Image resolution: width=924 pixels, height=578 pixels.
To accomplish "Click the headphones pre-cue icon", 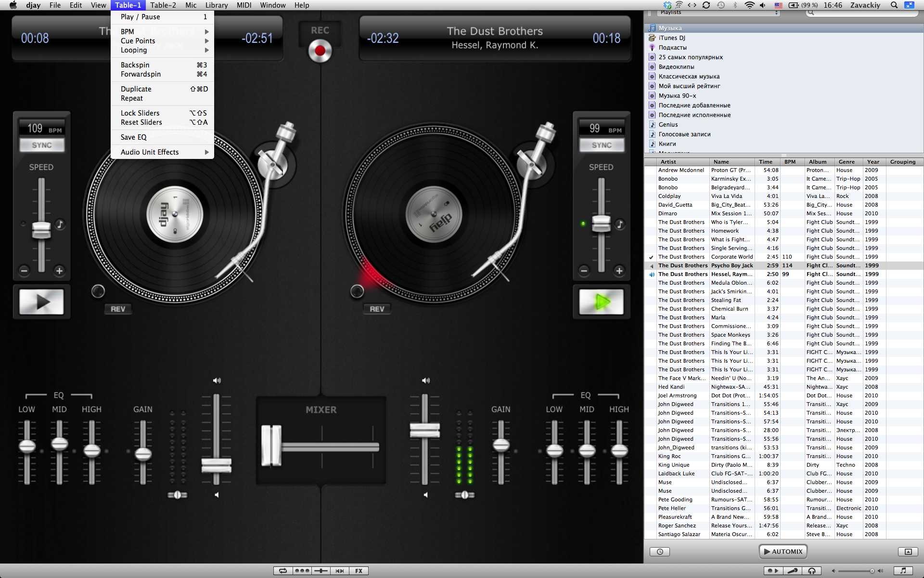I will pos(812,571).
